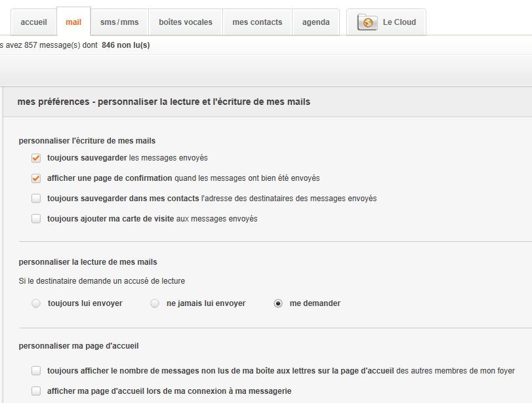Open the agenda tab

[316, 22]
